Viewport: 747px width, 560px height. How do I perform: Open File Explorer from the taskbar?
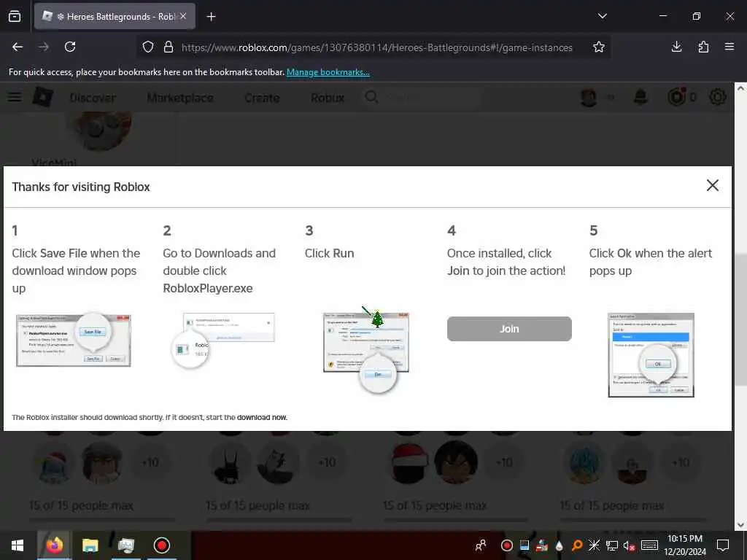click(90, 545)
